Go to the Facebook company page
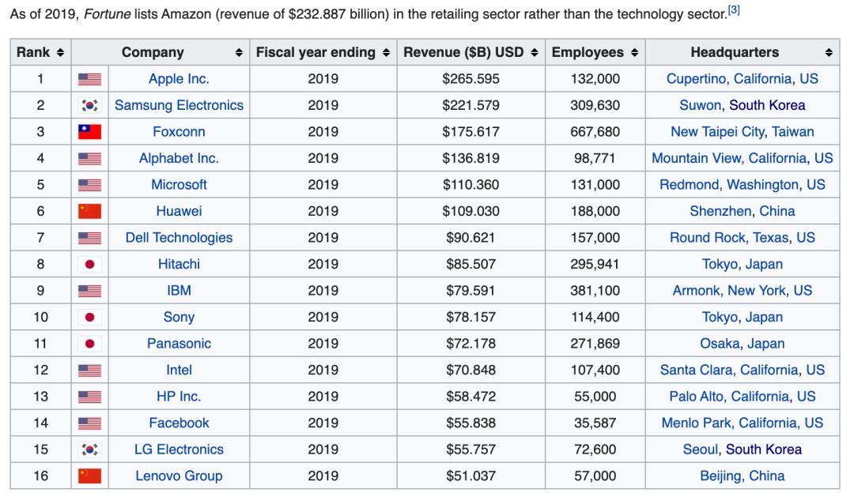854x504 pixels. (x=179, y=423)
